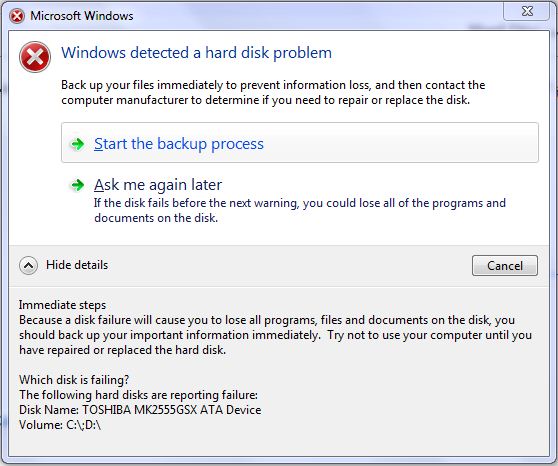The width and height of the screenshot is (558, 466).
Task: Click the Which disk is failing? heading
Action: (x=74, y=380)
